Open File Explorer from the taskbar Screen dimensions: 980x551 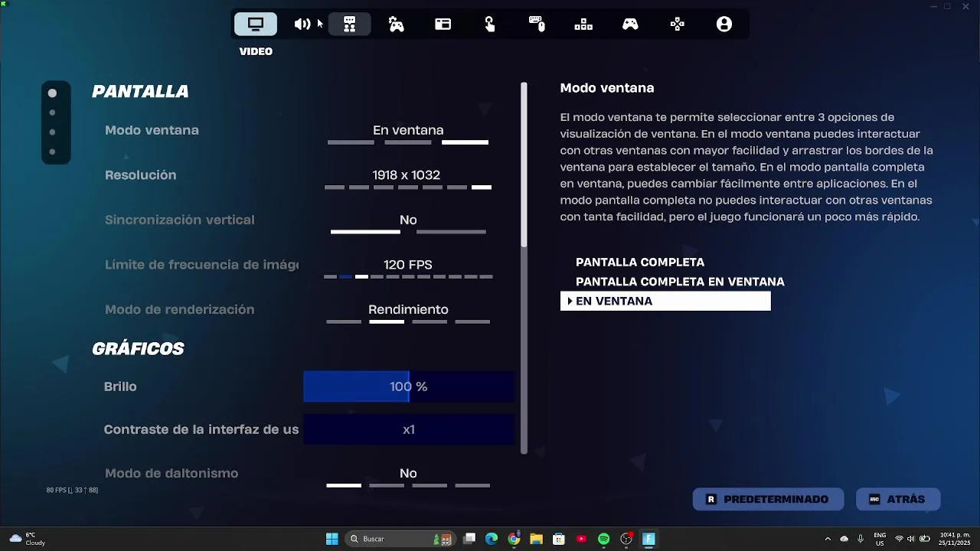click(536, 539)
